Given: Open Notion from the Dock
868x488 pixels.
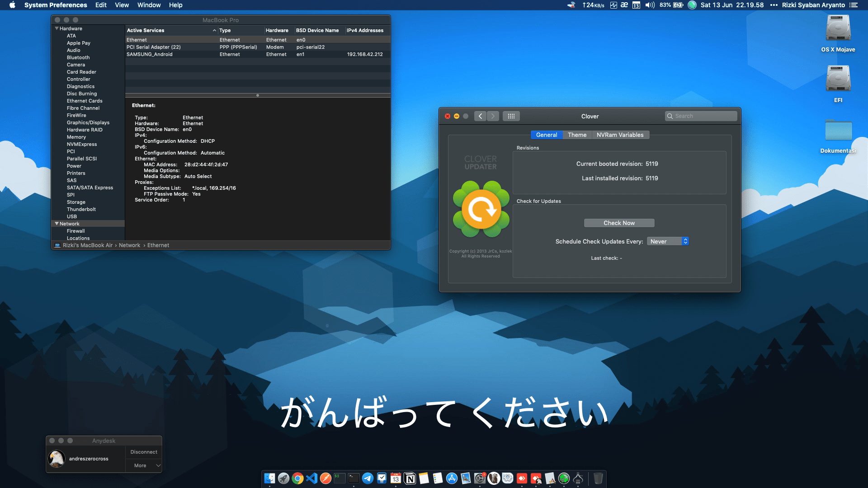Looking at the screenshot, I should [410, 478].
